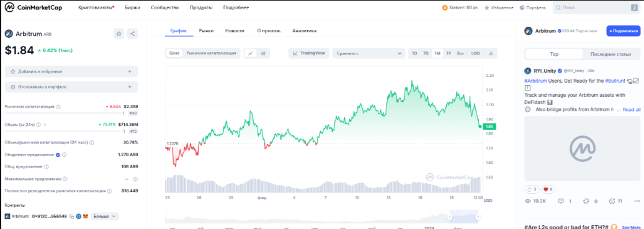Click Добавить в избранное button
The width and height of the screenshot is (644, 229).
pos(71,71)
